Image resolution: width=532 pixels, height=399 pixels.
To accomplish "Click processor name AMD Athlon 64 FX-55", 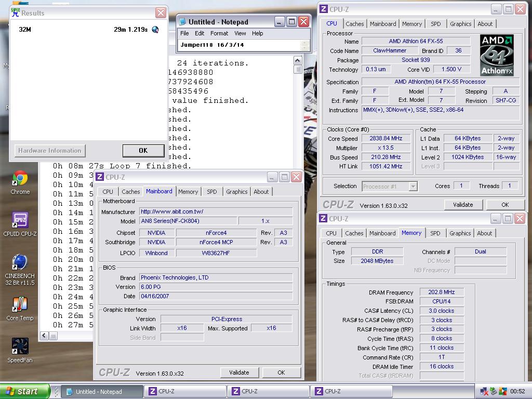I will click(416, 41).
